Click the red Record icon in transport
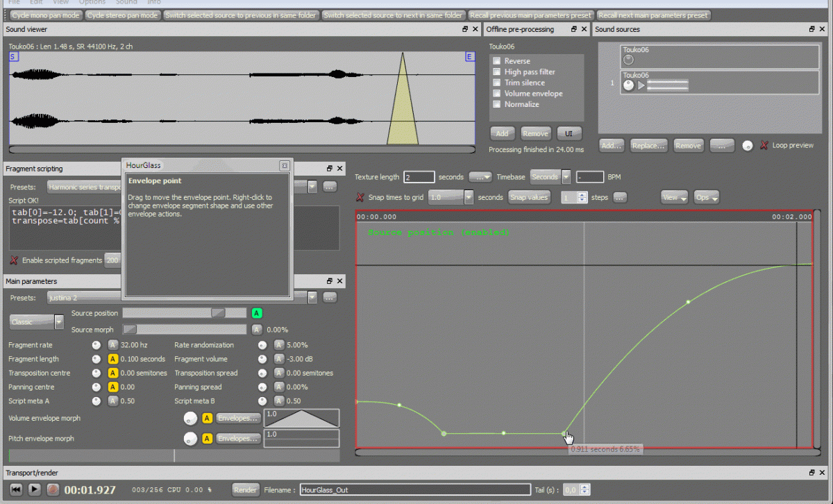 pos(53,489)
